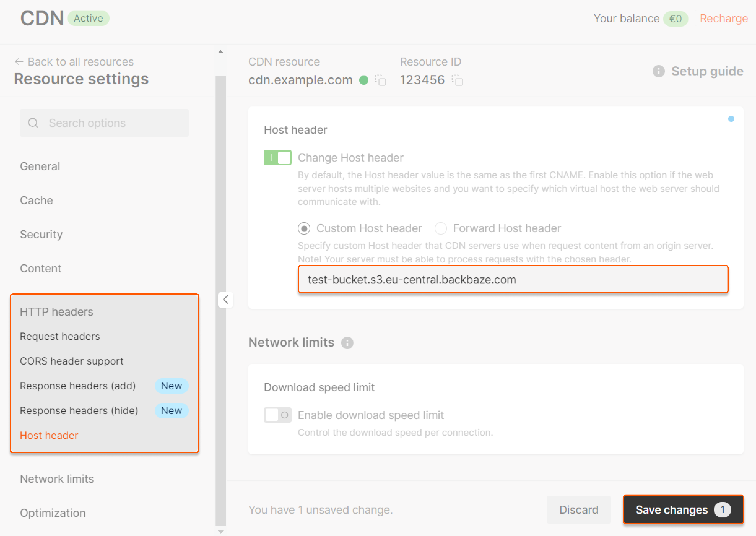Image resolution: width=756 pixels, height=536 pixels.
Task: Click the back arrow to all resources
Action: click(x=19, y=62)
